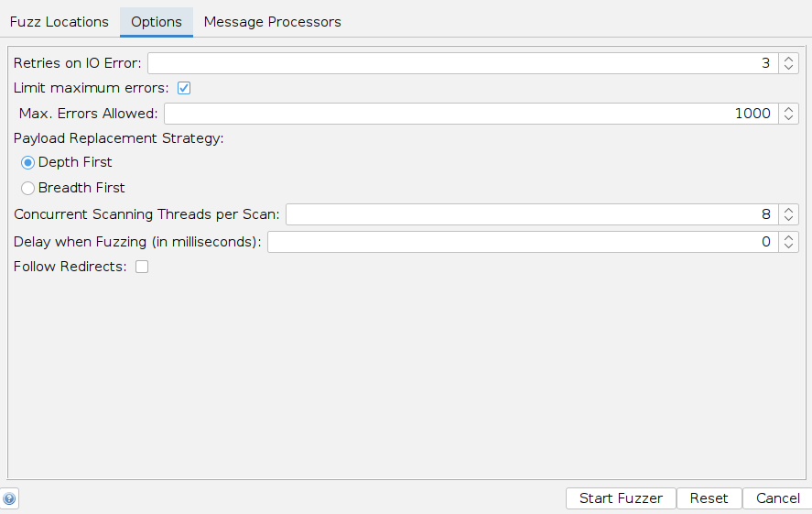Screen dimensions: 812x514
Task: Switch to Fuzz Locations tab
Action: tap(60, 22)
